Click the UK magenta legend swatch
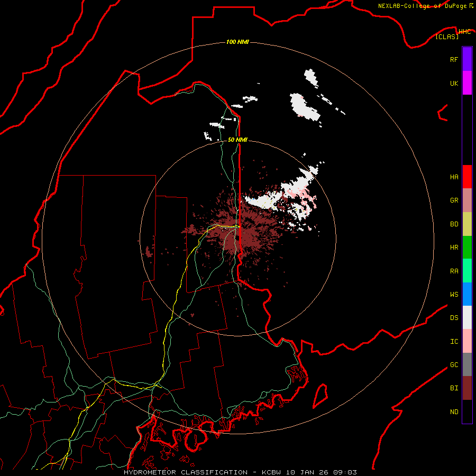 pos(467,83)
